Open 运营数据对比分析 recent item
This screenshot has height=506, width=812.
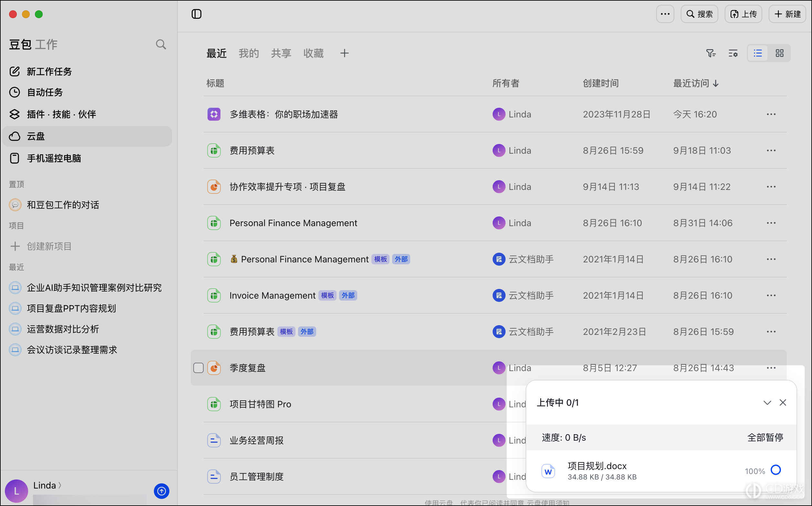tap(87, 329)
